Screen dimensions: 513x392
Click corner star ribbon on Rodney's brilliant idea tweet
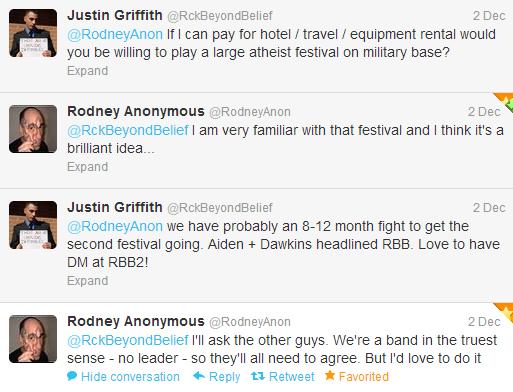pos(505,102)
